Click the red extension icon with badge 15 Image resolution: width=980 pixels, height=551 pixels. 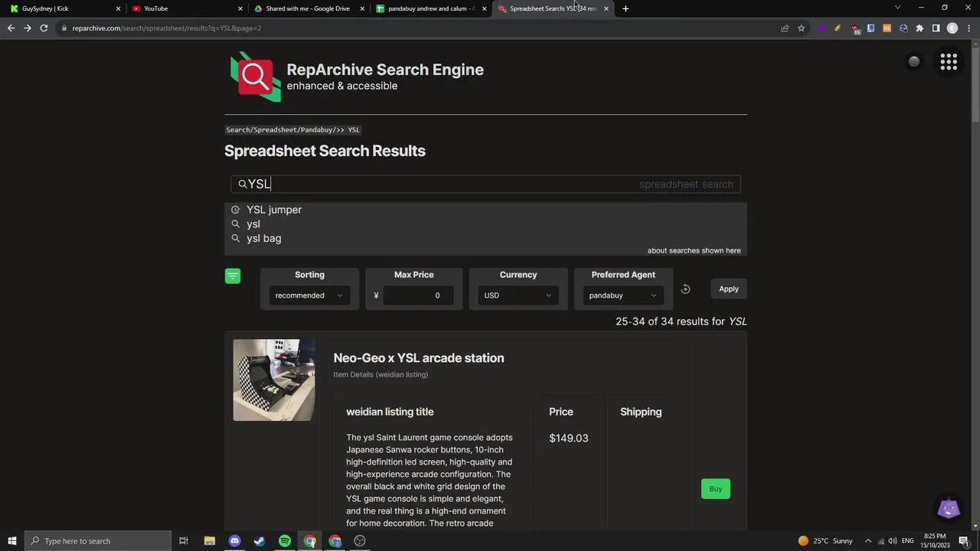tap(855, 29)
